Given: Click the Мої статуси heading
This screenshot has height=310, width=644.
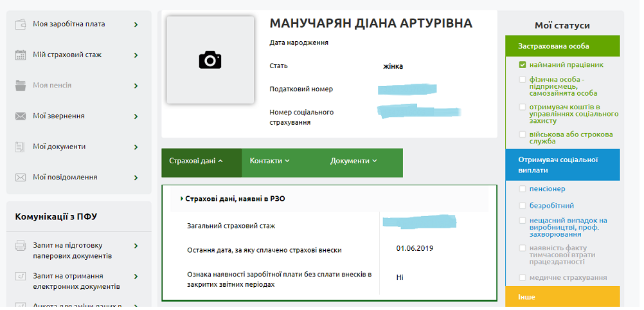Looking at the screenshot, I should coord(562,26).
